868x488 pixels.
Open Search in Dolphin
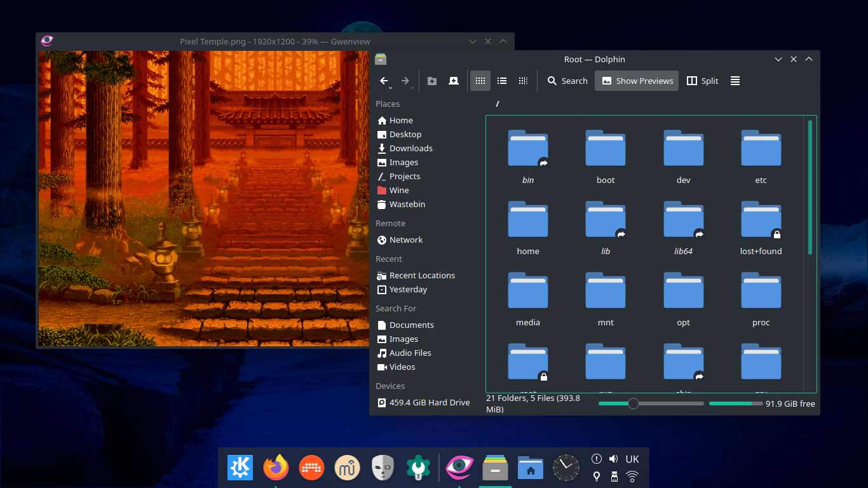(x=567, y=81)
